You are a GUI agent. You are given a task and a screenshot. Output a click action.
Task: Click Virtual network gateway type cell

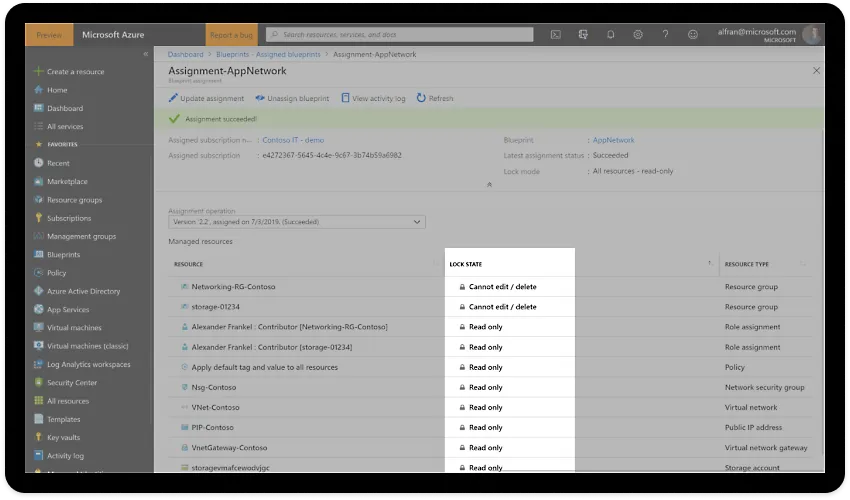[x=765, y=448]
